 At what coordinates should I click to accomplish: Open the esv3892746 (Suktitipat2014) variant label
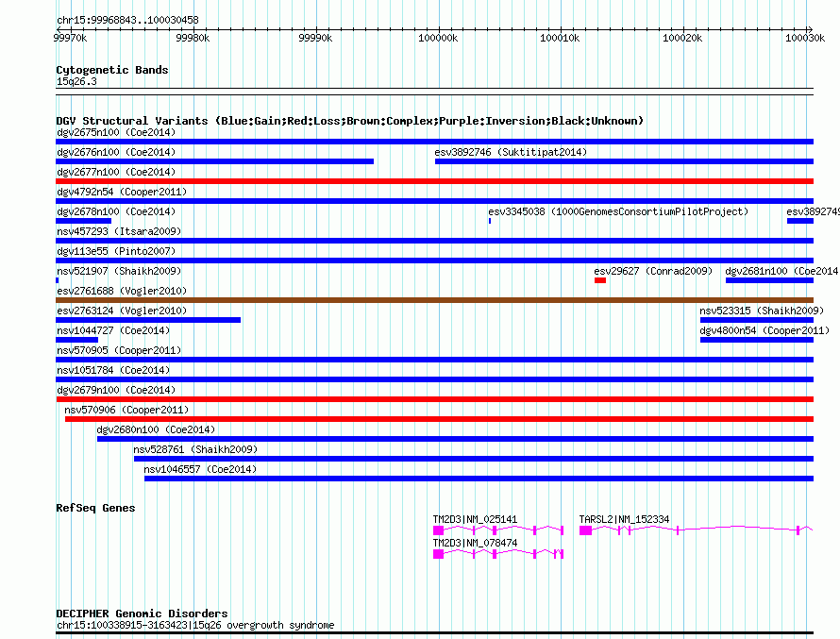point(511,152)
